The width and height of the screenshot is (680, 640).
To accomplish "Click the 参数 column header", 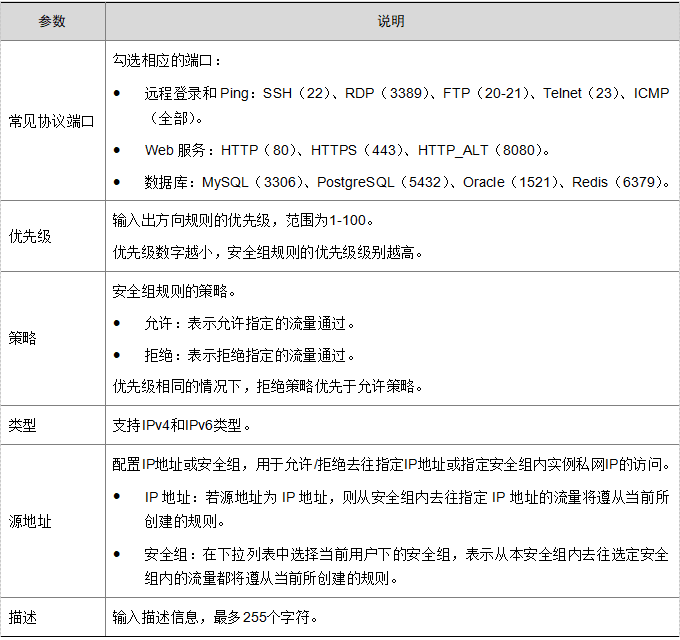I will click(x=52, y=21).
